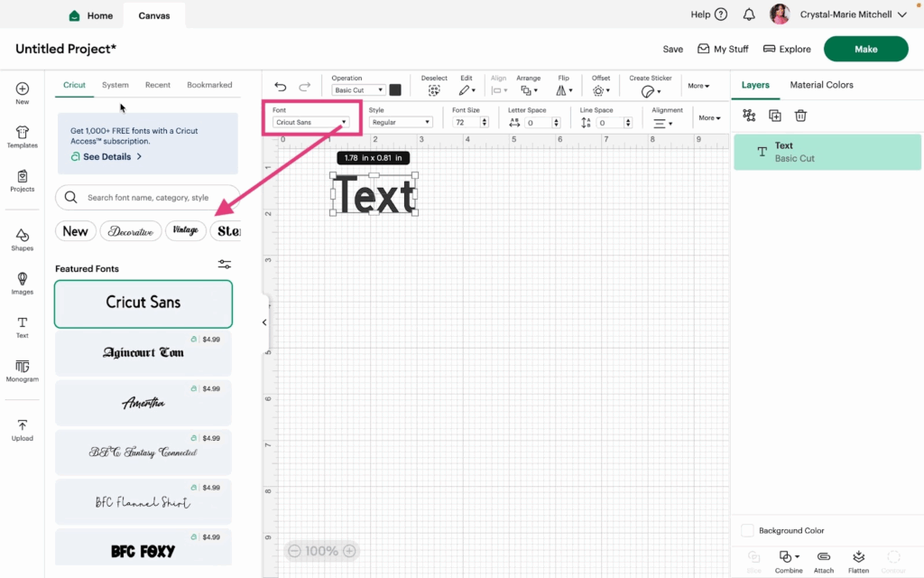This screenshot has width=924, height=578.
Task: Switch to the Bookmarked fonts tab
Action: click(209, 85)
